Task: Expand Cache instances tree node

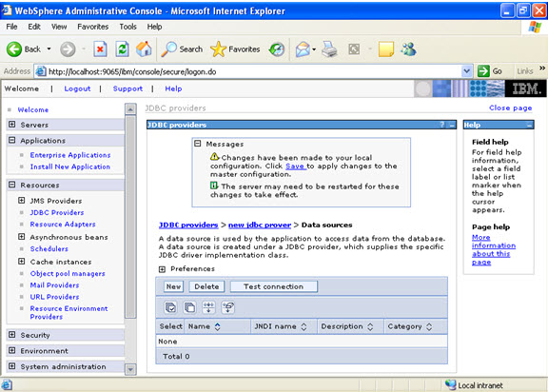Action: [22, 262]
